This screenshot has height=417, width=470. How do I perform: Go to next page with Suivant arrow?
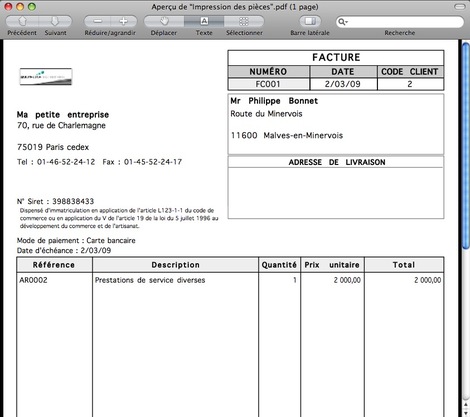pos(55,21)
